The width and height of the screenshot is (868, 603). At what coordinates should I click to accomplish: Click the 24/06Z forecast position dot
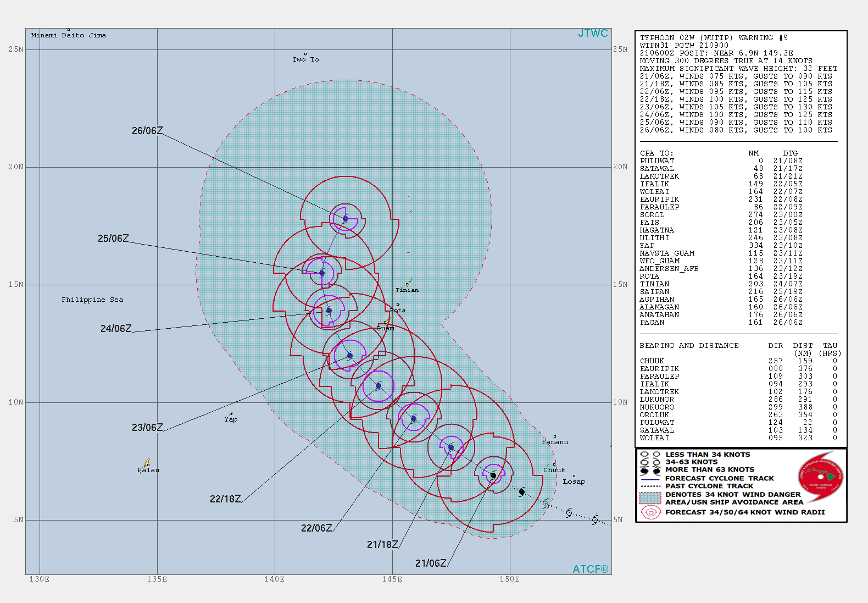329,311
